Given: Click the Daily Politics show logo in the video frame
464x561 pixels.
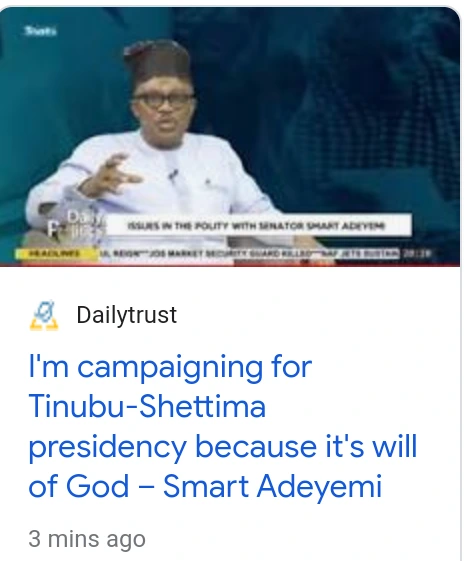Looking at the screenshot, I should [76, 226].
